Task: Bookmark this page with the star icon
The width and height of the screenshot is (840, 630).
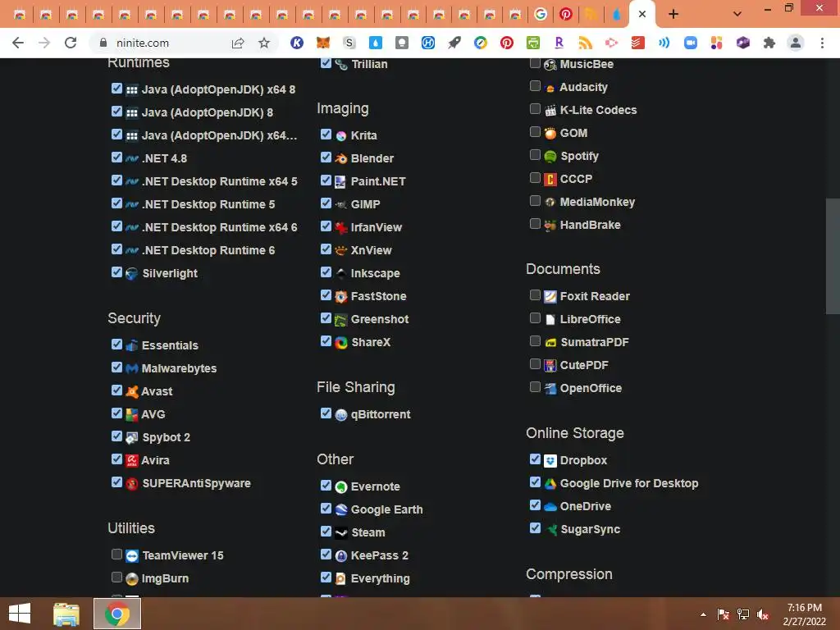Action: (x=264, y=43)
